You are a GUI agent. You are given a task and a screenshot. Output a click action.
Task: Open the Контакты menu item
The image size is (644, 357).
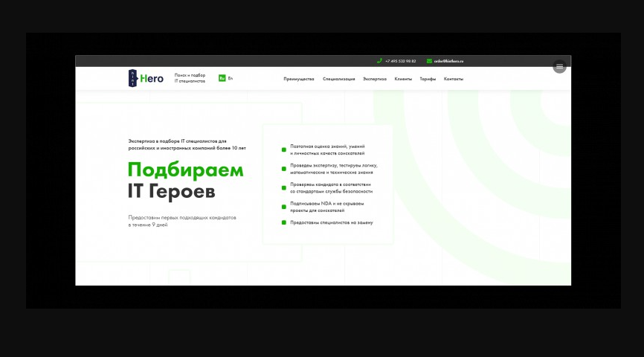pos(454,79)
